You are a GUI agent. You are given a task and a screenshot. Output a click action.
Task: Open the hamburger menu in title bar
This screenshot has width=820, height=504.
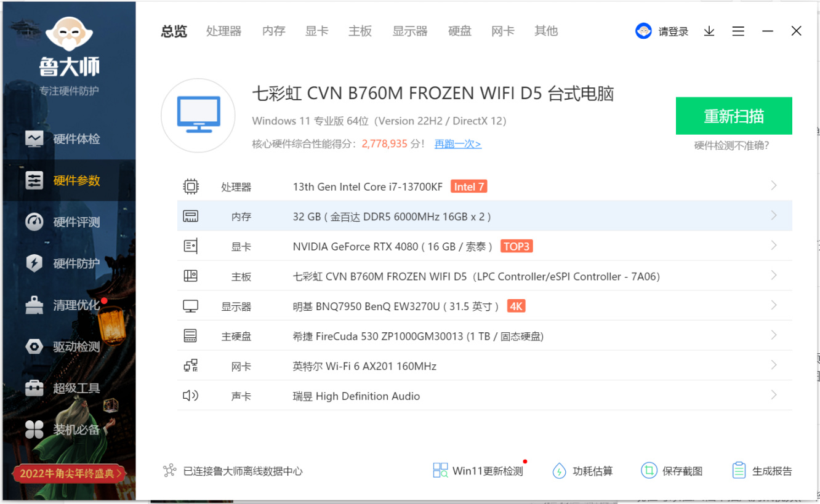tap(738, 31)
